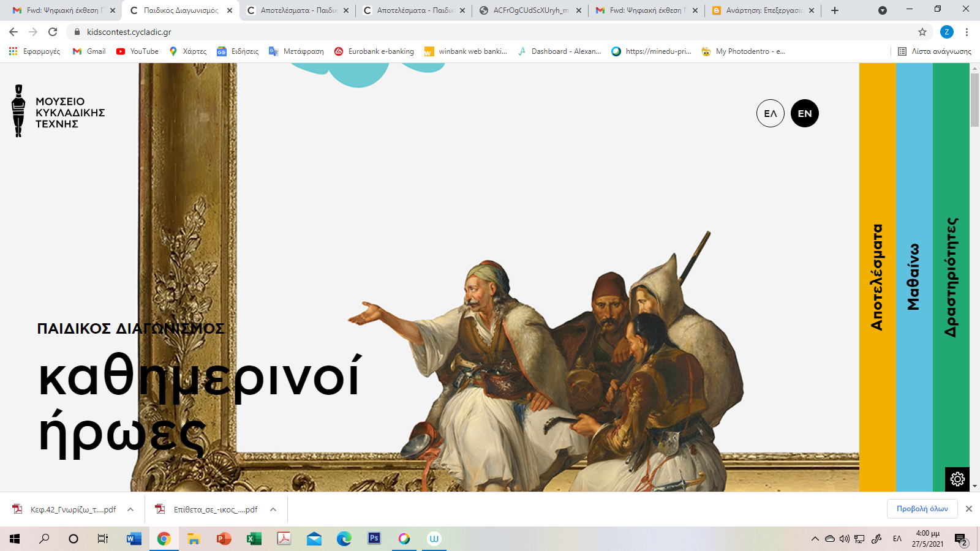
Task: Open the Windows notification center
Action: click(961, 539)
